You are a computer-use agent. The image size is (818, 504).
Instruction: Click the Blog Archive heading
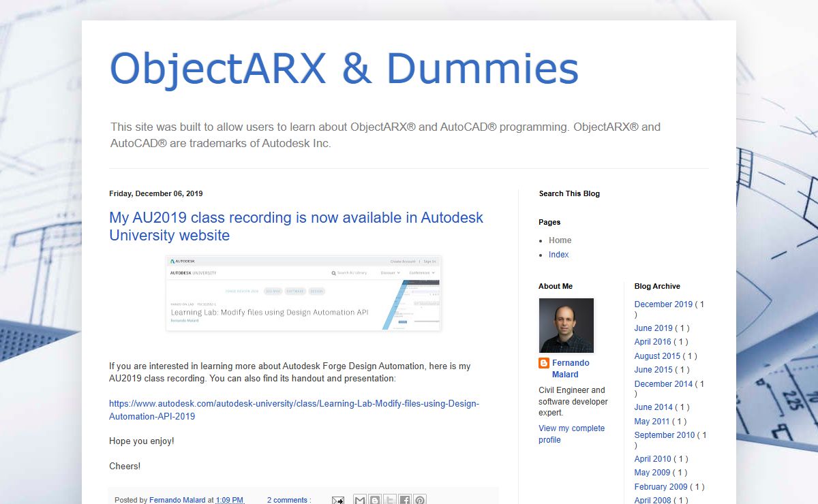(x=657, y=286)
